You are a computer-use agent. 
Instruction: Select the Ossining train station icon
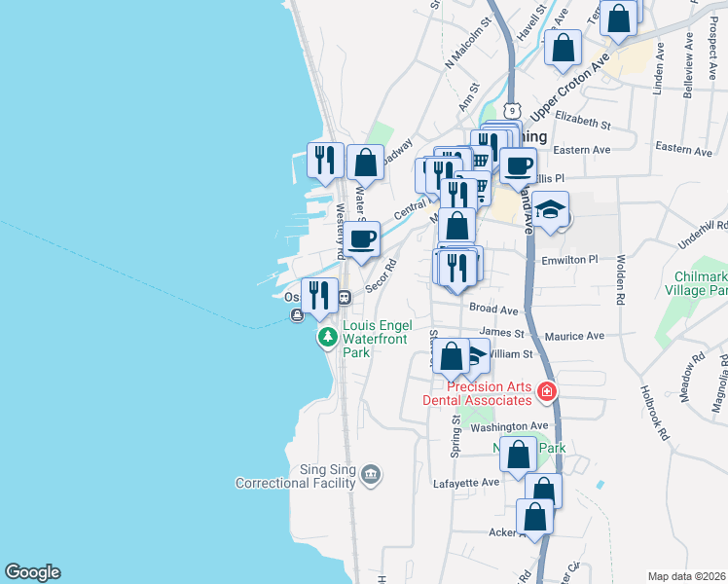344,297
